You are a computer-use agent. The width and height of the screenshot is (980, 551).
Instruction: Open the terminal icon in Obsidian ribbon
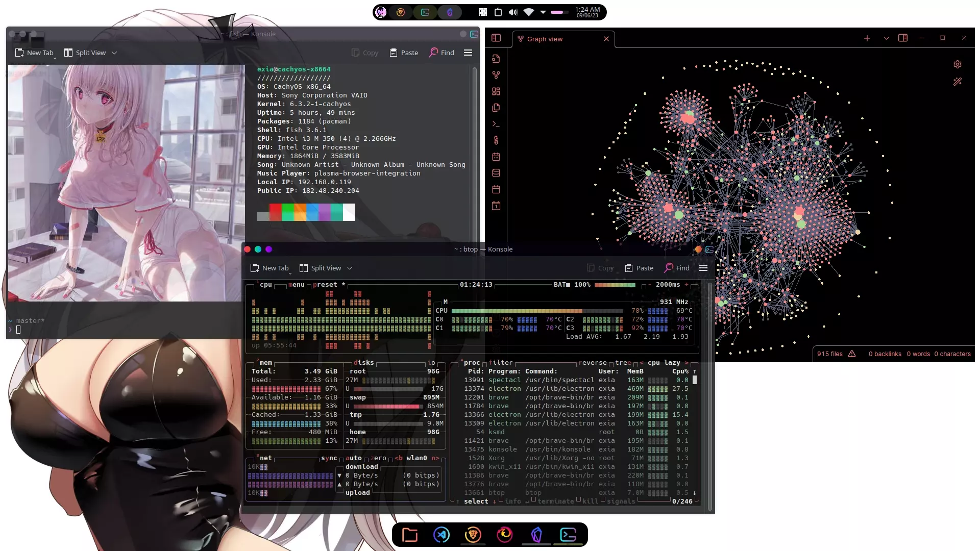(496, 124)
